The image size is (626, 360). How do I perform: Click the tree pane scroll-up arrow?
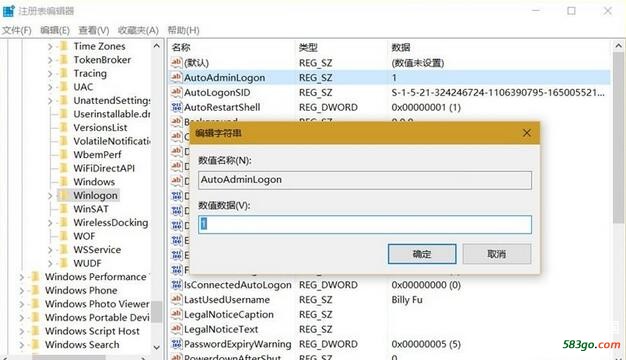[157, 46]
